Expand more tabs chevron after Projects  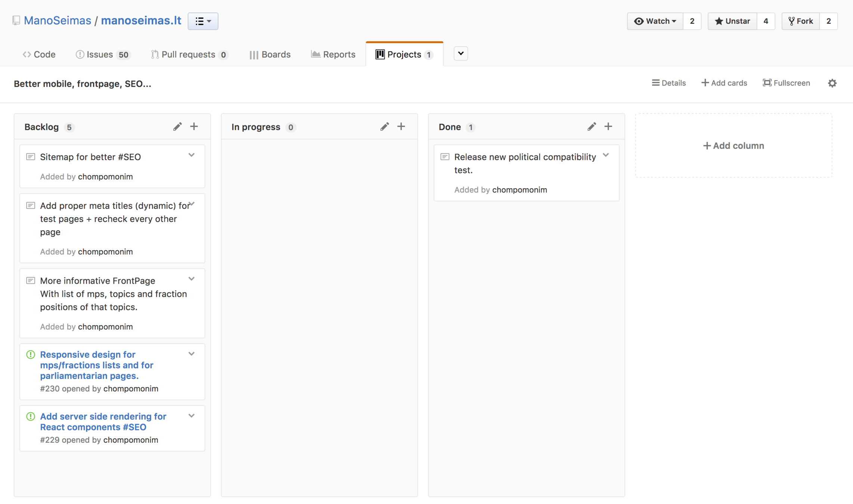(461, 53)
